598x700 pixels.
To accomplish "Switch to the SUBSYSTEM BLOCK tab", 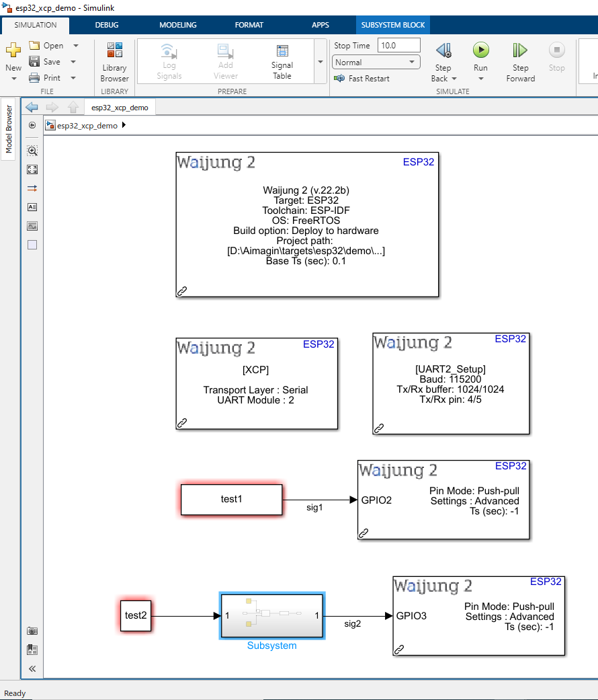I will (x=393, y=25).
